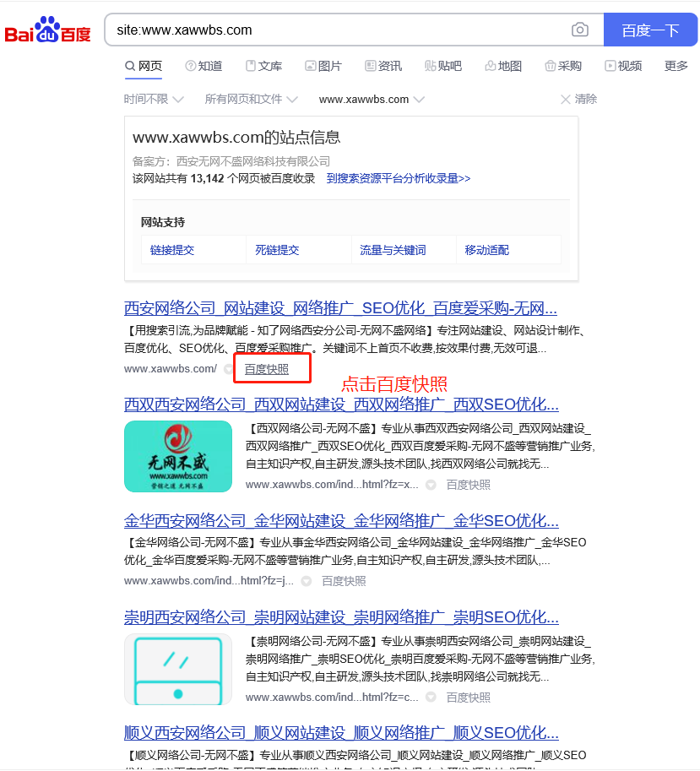
Task: Click the 链接提交 link
Action: click(172, 250)
